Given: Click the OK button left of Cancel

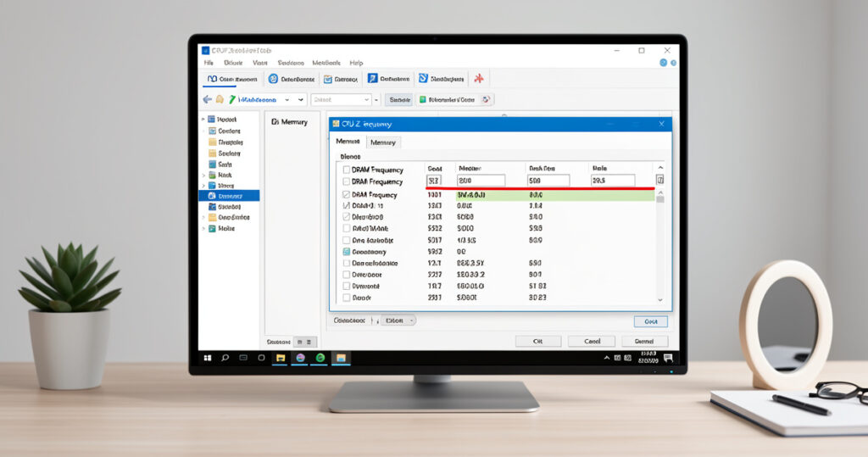Looking at the screenshot, I should (x=538, y=341).
